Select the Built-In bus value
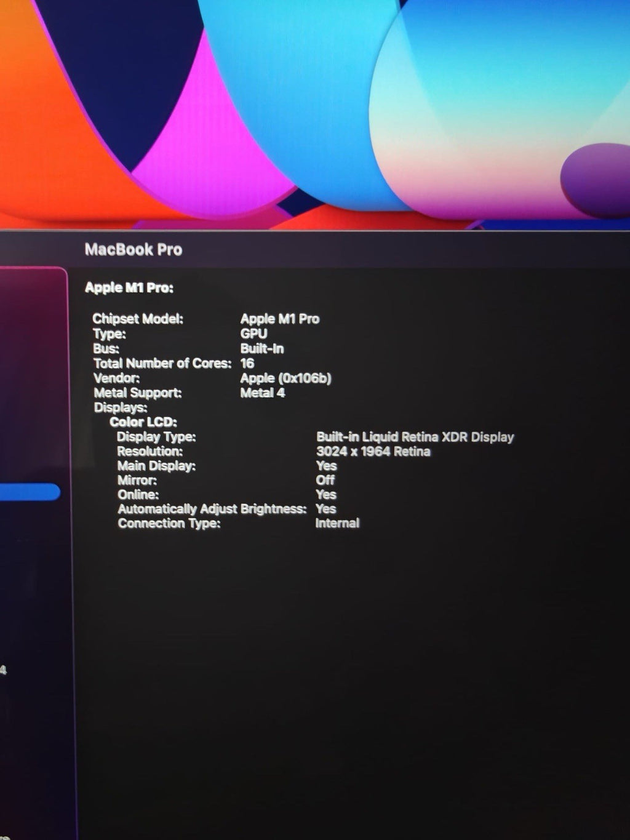The width and height of the screenshot is (630, 840). click(262, 348)
